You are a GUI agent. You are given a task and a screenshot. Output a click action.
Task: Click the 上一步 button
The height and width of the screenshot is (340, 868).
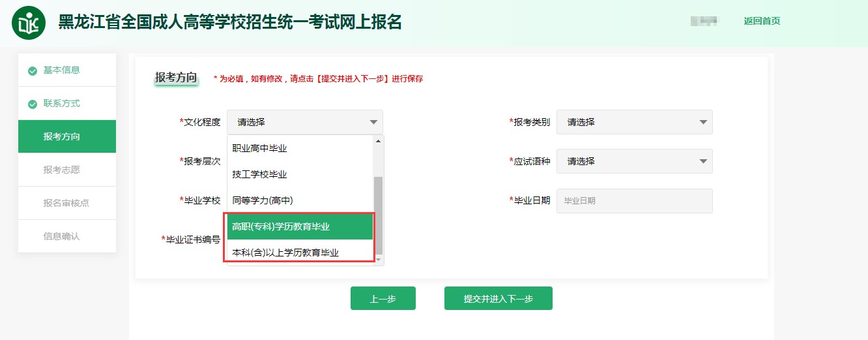pyautogui.click(x=383, y=299)
